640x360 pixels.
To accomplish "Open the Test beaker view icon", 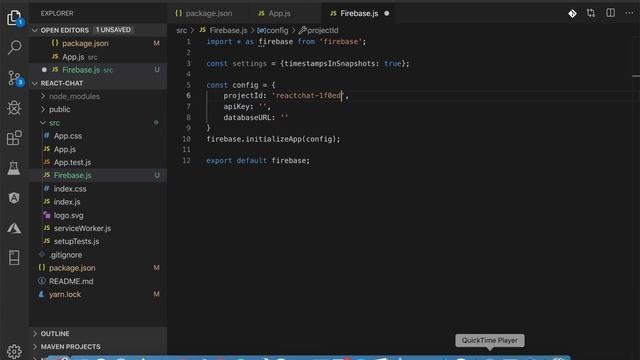I will [x=14, y=168].
